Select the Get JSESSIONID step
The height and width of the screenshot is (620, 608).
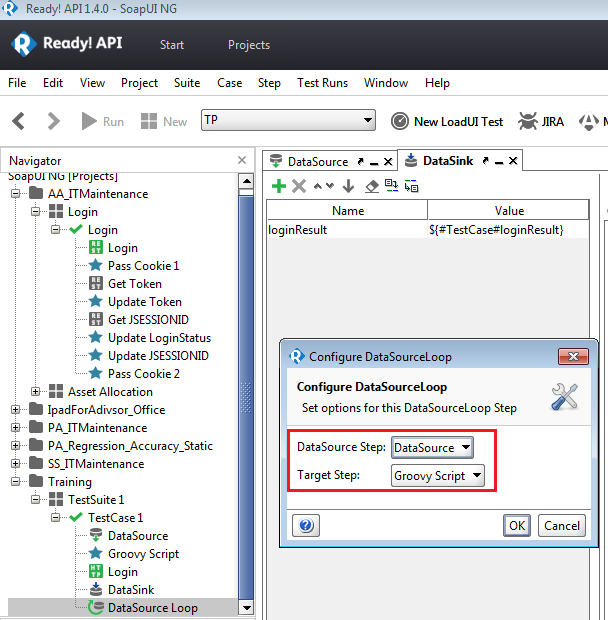(148, 319)
